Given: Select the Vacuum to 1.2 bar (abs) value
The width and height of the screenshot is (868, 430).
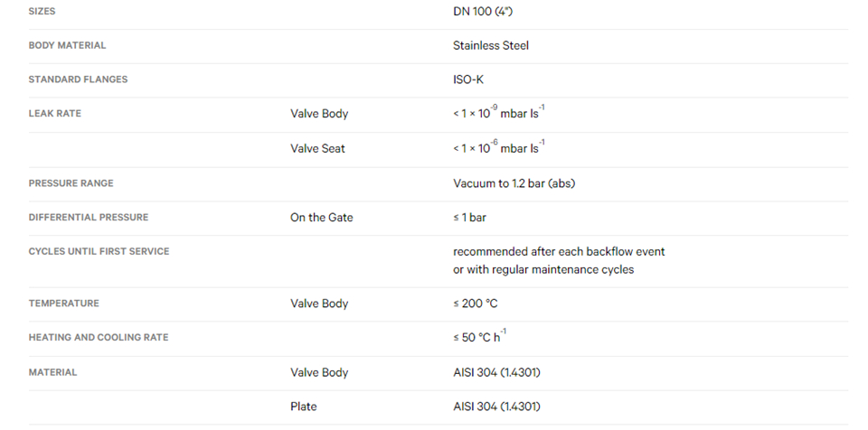Looking at the screenshot, I should 514,183.
